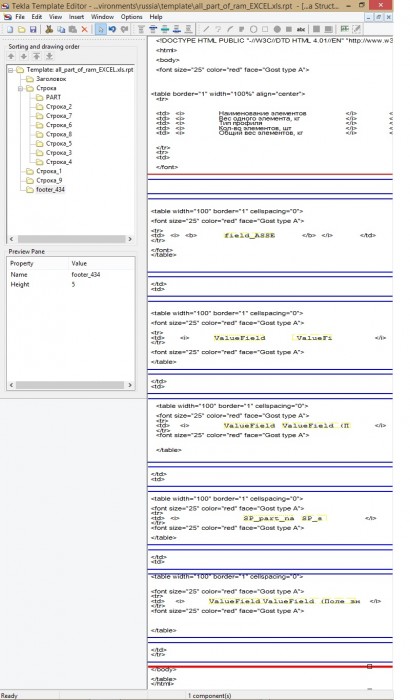Click the Undo arrow icon
This screenshot has height=700, width=410.
(112, 29)
